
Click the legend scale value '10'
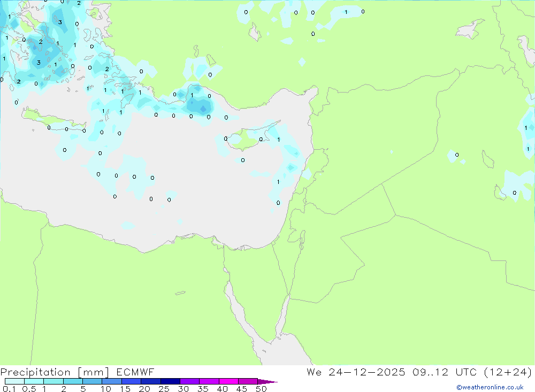(106, 389)
